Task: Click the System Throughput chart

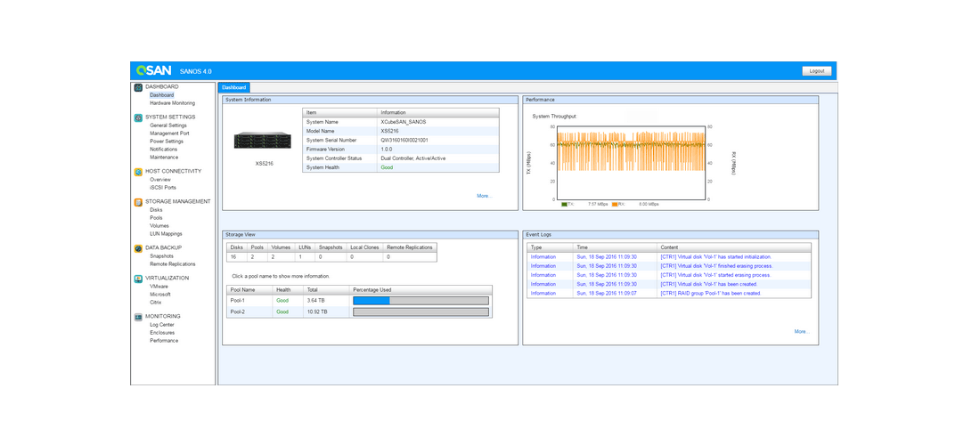Action: (631, 163)
